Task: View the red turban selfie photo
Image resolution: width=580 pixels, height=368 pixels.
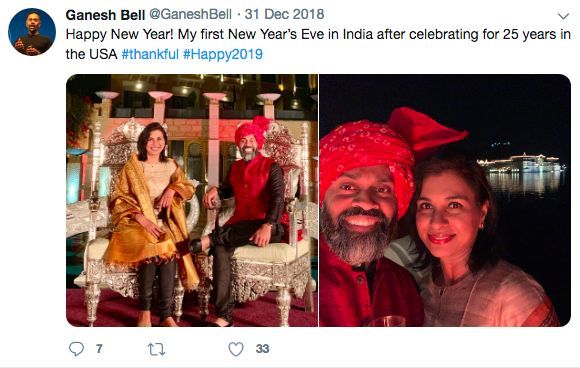Action: (x=445, y=200)
